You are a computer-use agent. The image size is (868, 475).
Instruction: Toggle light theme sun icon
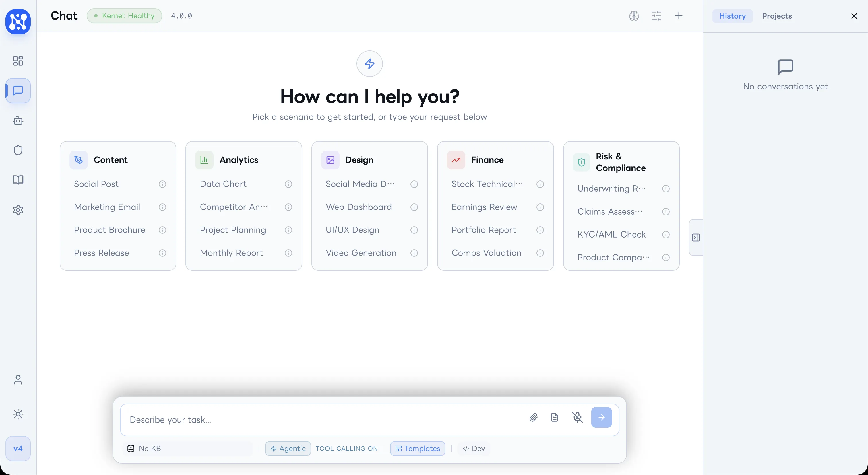[x=18, y=414]
